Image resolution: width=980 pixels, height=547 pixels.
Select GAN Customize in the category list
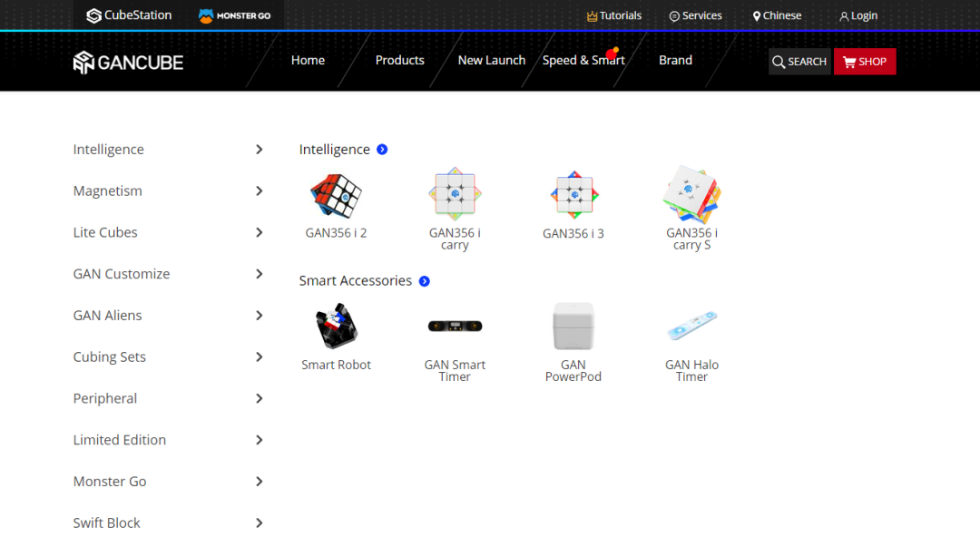pyautogui.click(x=122, y=274)
